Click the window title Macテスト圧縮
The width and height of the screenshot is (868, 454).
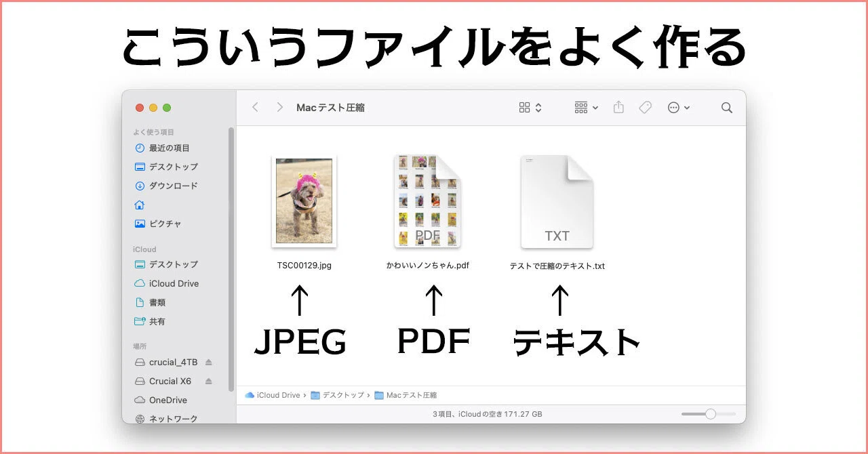pos(331,108)
